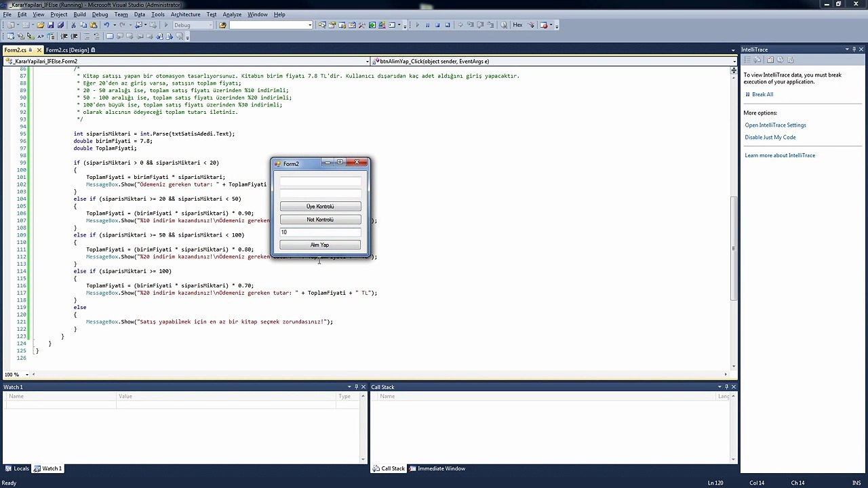Click the quantity field containing 10 in Form2
Image resolution: width=868 pixels, height=488 pixels.
(x=320, y=232)
